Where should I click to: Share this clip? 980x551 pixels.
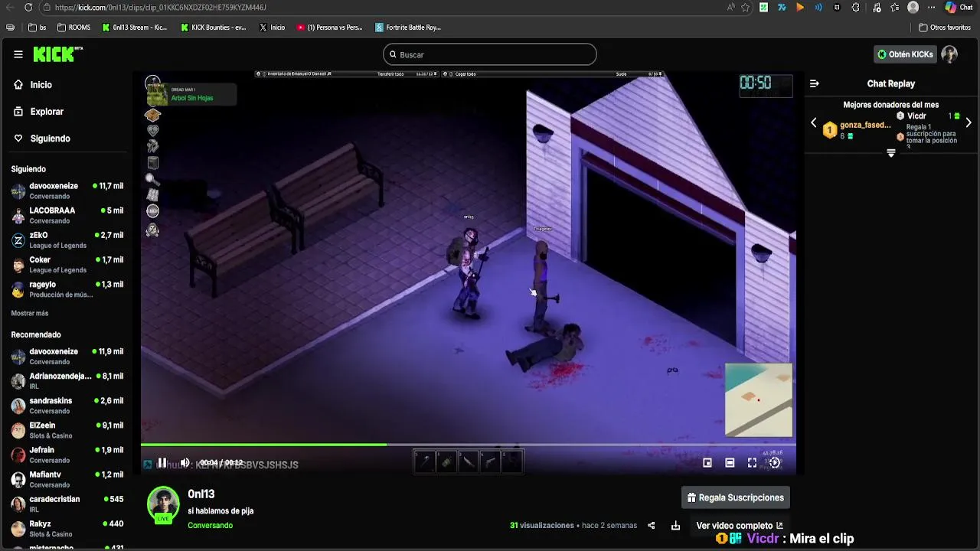point(652,526)
